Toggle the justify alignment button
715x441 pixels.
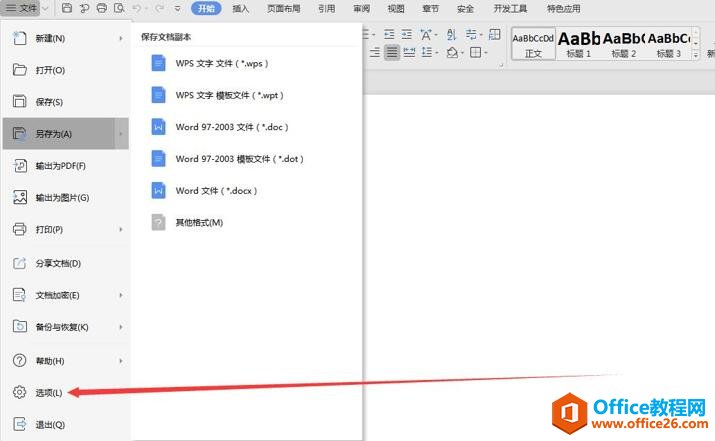coord(392,52)
